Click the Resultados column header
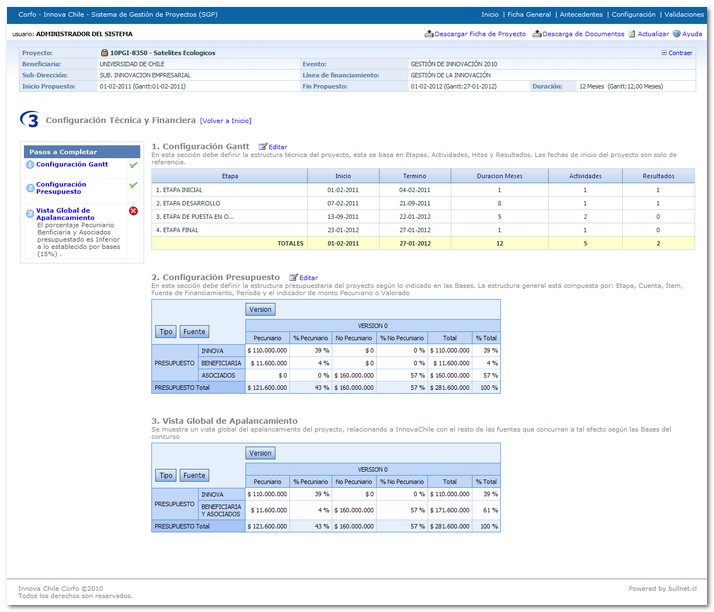Screen dimensions: 714x612 pyautogui.click(x=658, y=176)
